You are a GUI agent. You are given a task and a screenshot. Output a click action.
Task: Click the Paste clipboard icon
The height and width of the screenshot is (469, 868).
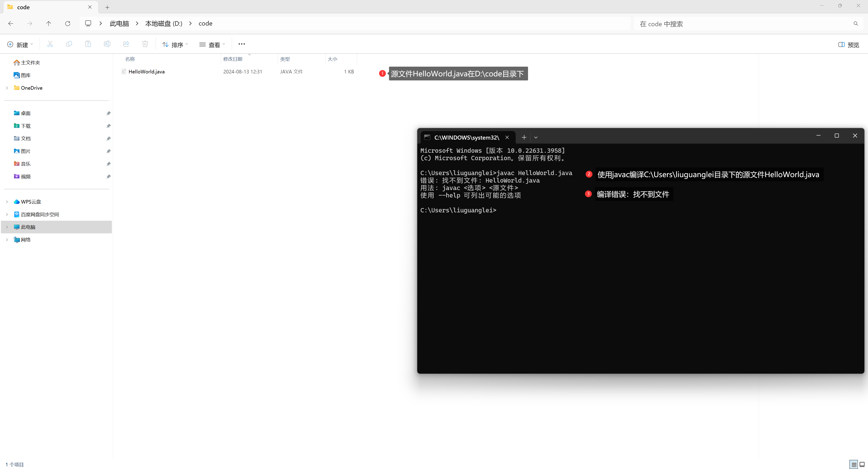point(88,44)
